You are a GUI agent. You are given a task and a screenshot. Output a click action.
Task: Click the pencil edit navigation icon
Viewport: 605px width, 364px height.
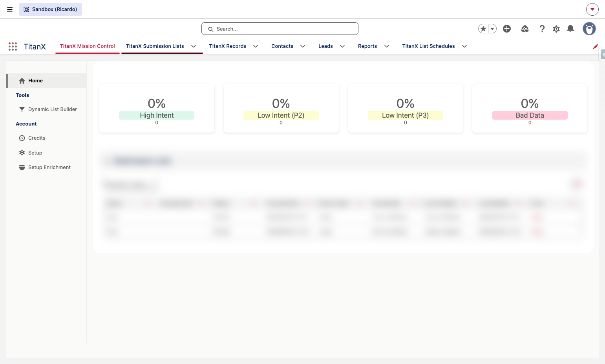[x=596, y=47]
